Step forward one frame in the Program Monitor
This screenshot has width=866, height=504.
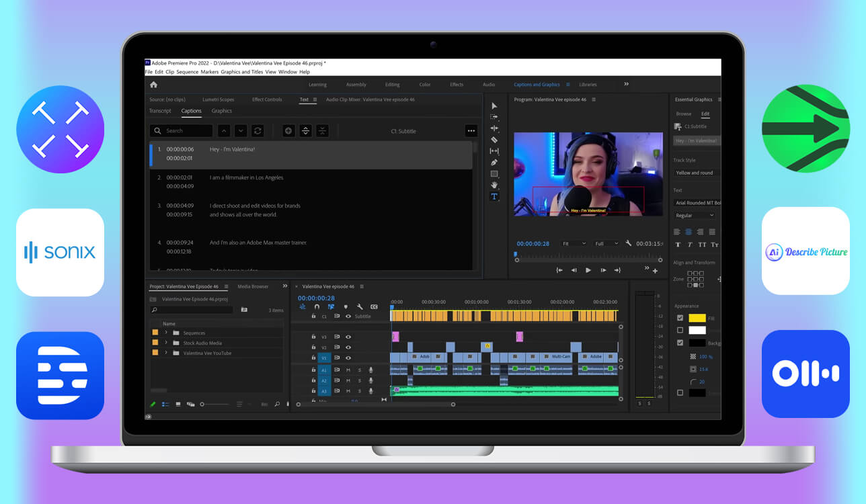coord(604,270)
